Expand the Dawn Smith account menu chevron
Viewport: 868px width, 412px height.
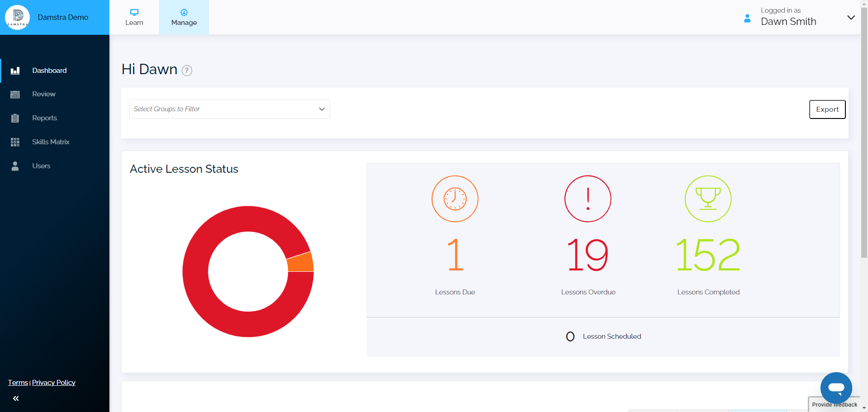[x=851, y=17]
